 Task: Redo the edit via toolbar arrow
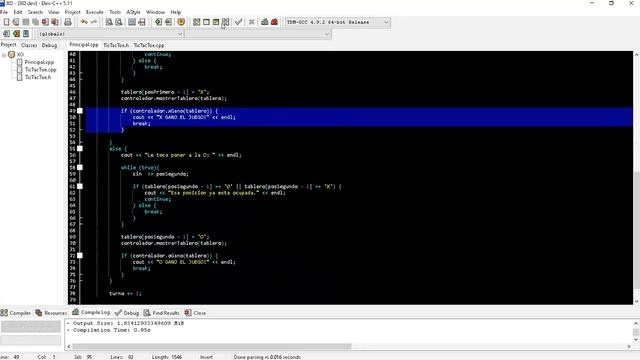pyautogui.click(x=93, y=22)
